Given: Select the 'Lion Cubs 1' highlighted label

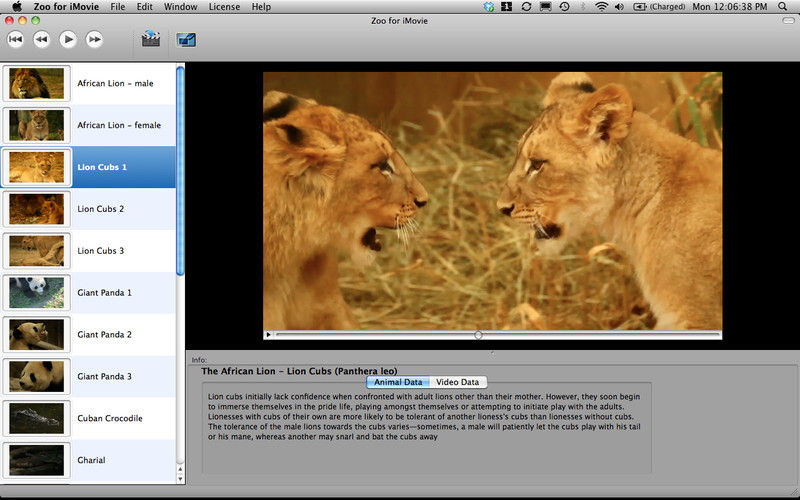Looking at the screenshot, I should [x=102, y=167].
